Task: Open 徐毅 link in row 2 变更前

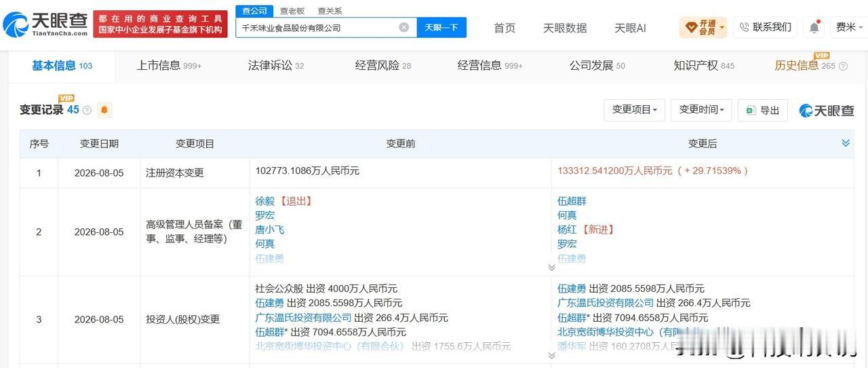Action: pyautogui.click(x=264, y=201)
